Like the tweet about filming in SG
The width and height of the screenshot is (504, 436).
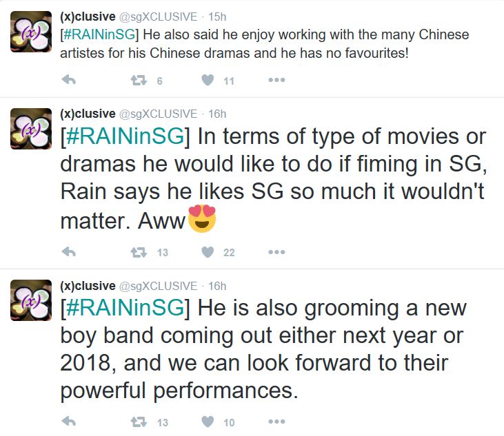coord(208,252)
